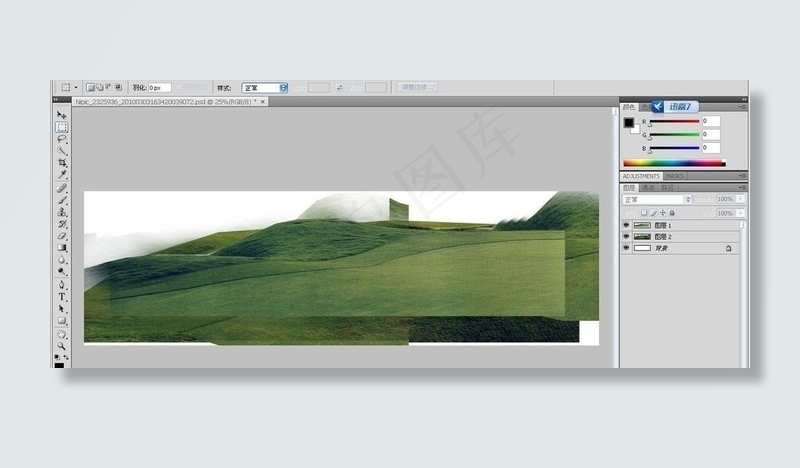Pick a color from the spectrum ramp
This screenshot has width=800, height=468.
674,163
